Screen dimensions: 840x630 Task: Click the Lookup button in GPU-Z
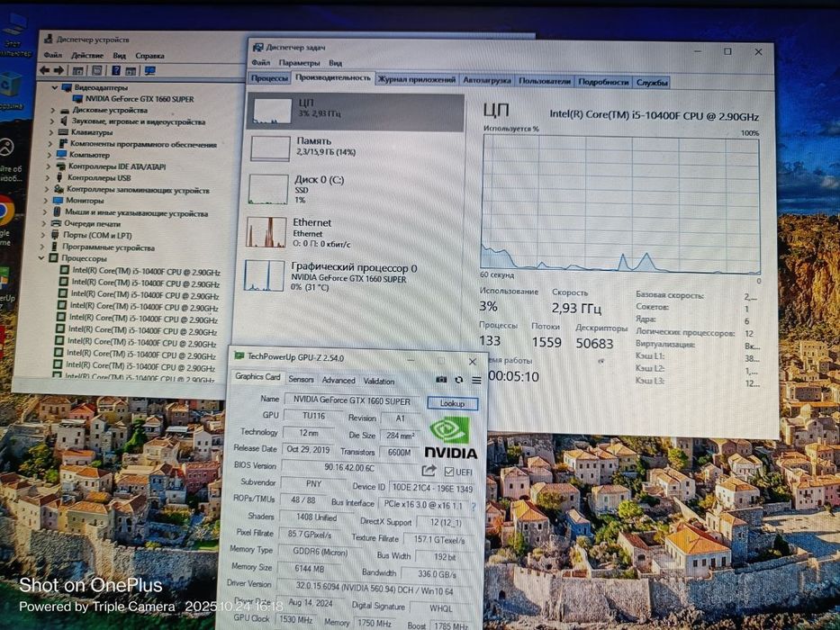tap(452, 403)
